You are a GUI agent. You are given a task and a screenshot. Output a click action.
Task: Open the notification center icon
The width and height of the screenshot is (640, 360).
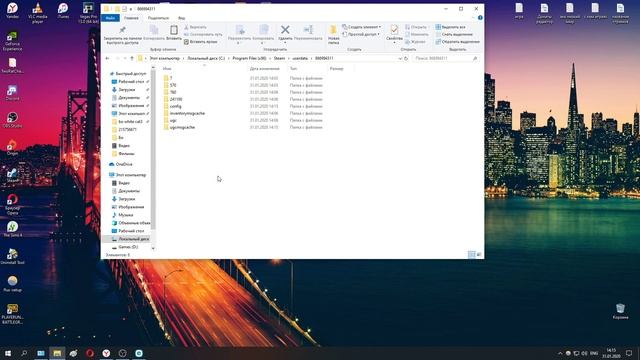click(x=629, y=353)
